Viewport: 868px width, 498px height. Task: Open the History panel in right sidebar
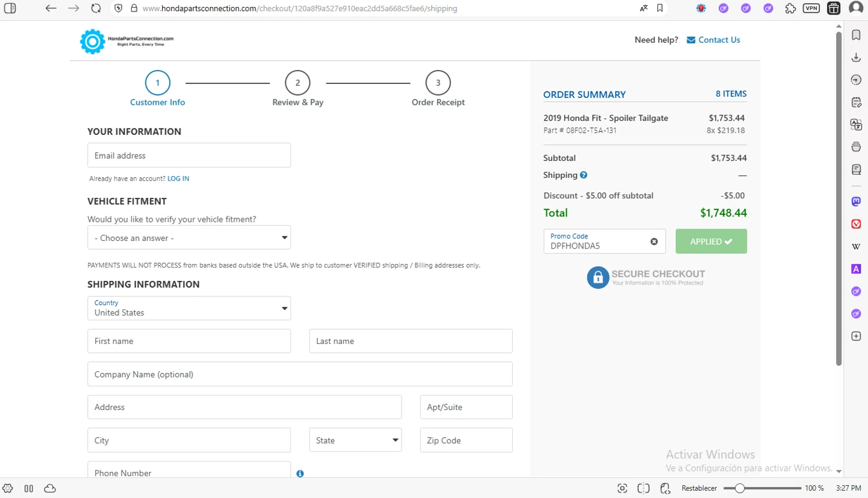pos(856,80)
